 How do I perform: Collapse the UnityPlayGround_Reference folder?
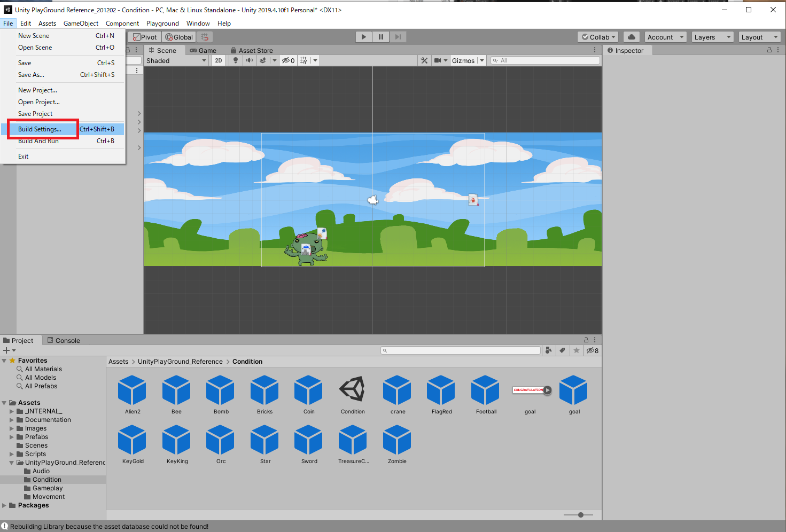[x=12, y=463]
